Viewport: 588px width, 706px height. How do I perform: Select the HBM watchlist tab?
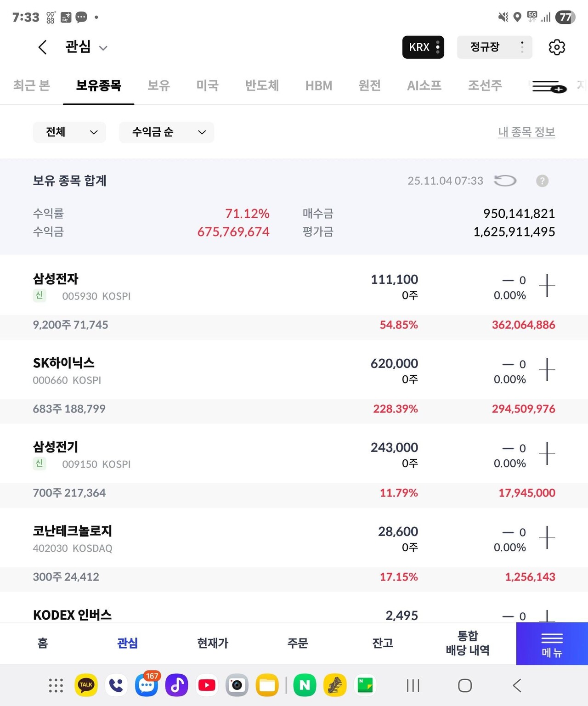coord(319,86)
